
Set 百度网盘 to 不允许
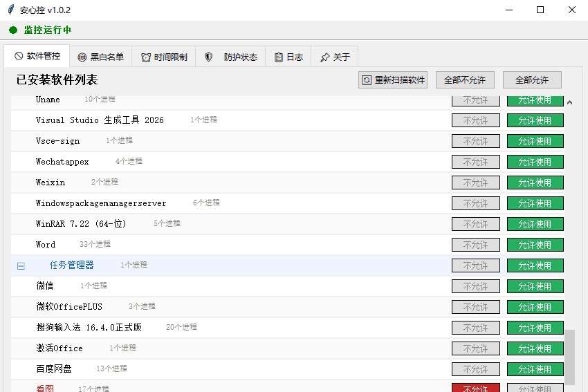coord(475,369)
